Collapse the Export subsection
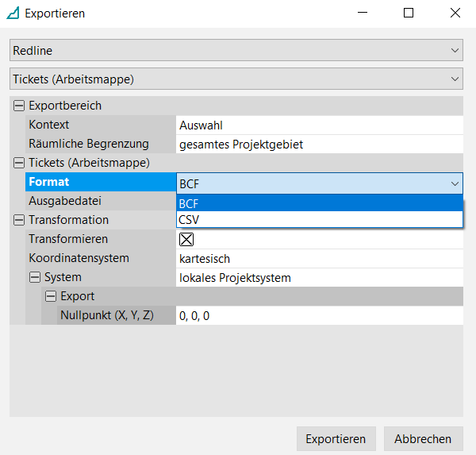This screenshot has width=476, height=455. (x=51, y=296)
